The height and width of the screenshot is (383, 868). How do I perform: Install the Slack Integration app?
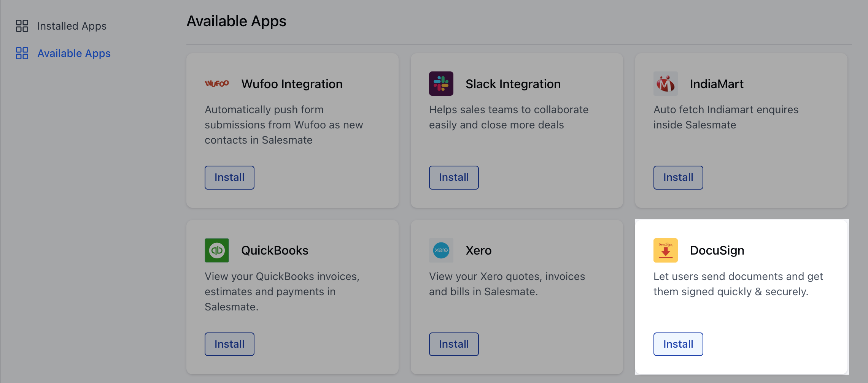coord(453,177)
